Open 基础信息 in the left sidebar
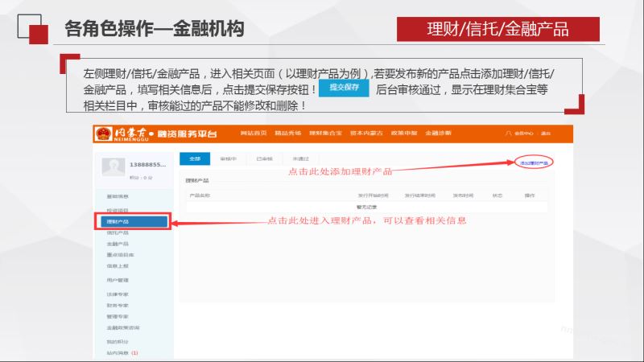The height and width of the screenshot is (362, 644). (x=118, y=196)
